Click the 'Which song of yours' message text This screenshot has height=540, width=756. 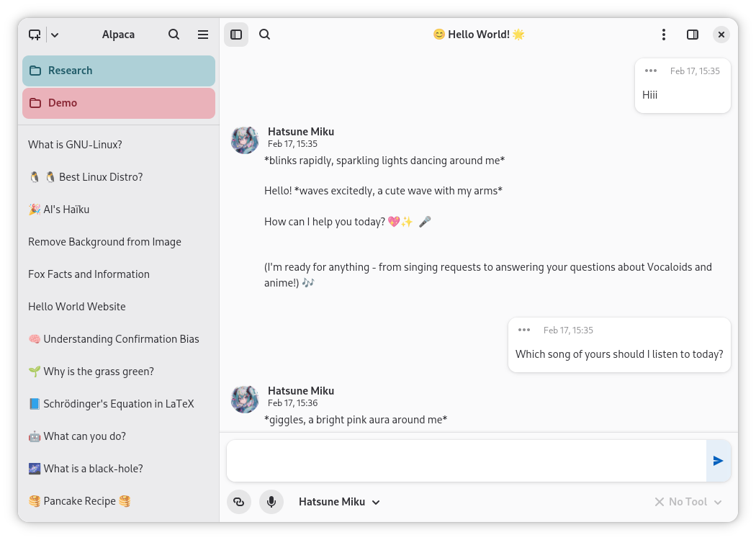[x=619, y=354]
